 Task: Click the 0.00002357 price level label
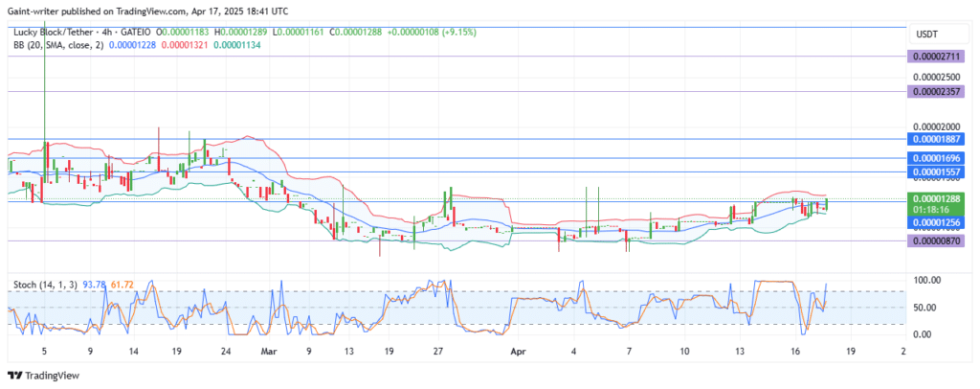click(x=936, y=91)
